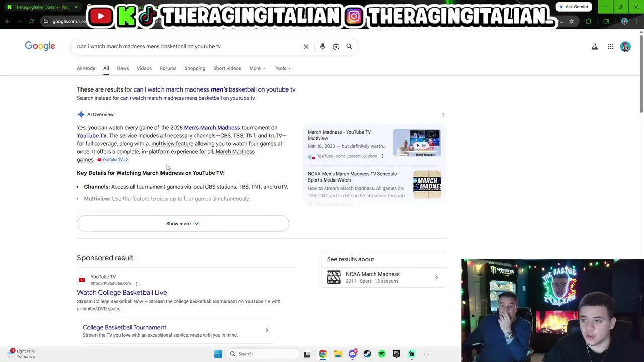
Task: Open March Madness schedule article thumbnail
Action: (427, 185)
